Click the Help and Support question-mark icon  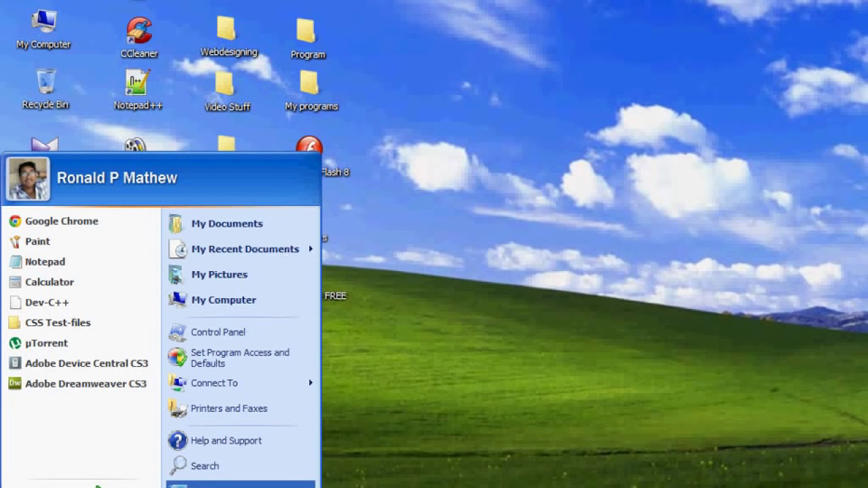pos(177,441)
